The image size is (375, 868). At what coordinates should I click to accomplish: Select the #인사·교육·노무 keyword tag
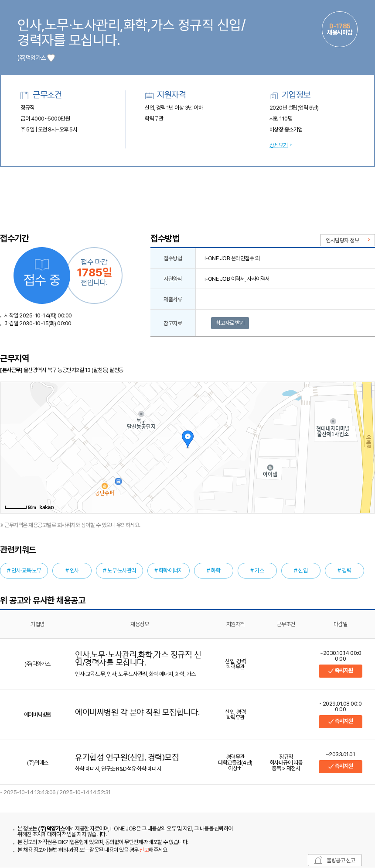click(24, 571)
